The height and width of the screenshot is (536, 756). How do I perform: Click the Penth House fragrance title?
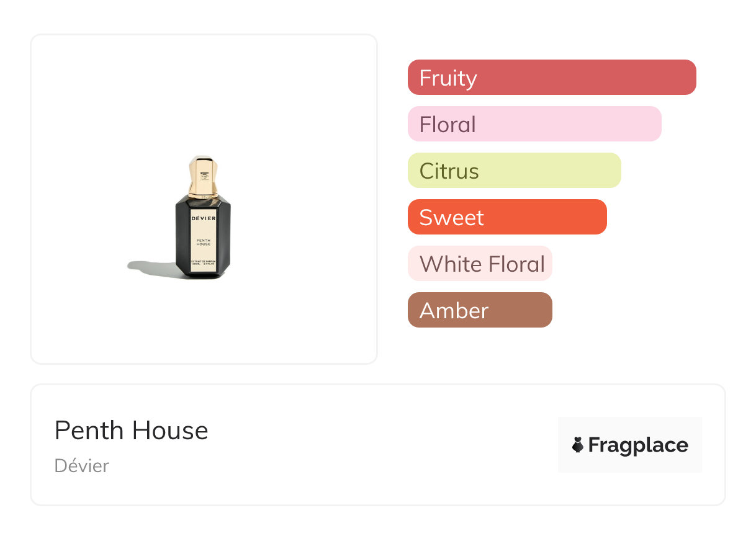[132, 431]
